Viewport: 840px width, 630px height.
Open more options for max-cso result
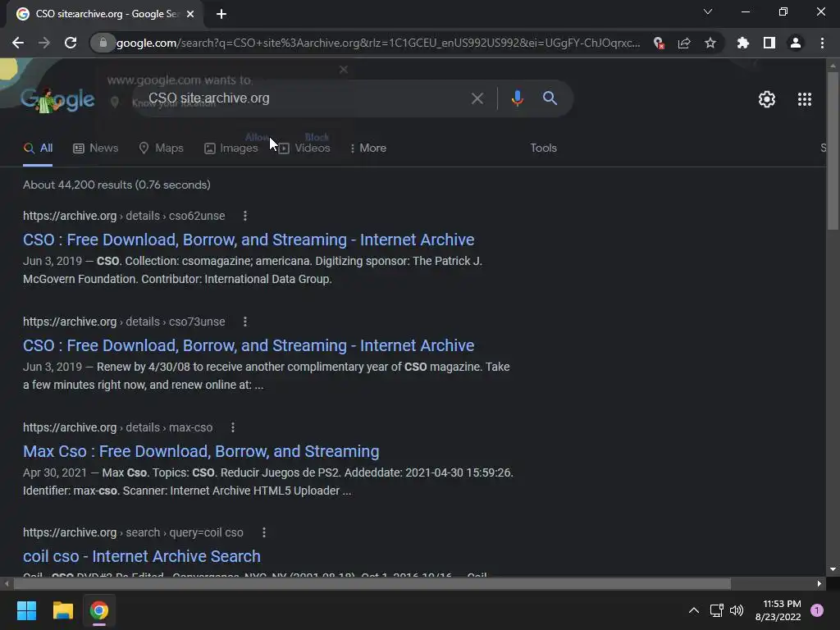(x=232, y=427)
